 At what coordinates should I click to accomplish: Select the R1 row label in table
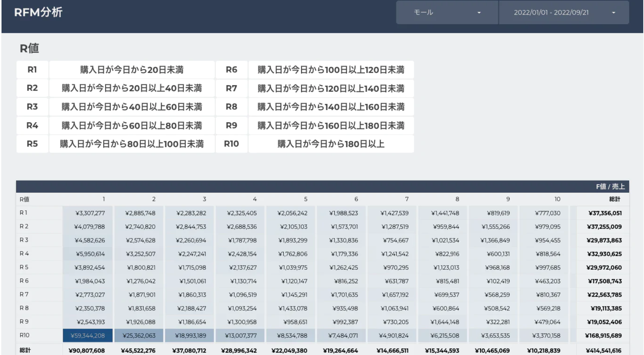[x=24, y=213]
